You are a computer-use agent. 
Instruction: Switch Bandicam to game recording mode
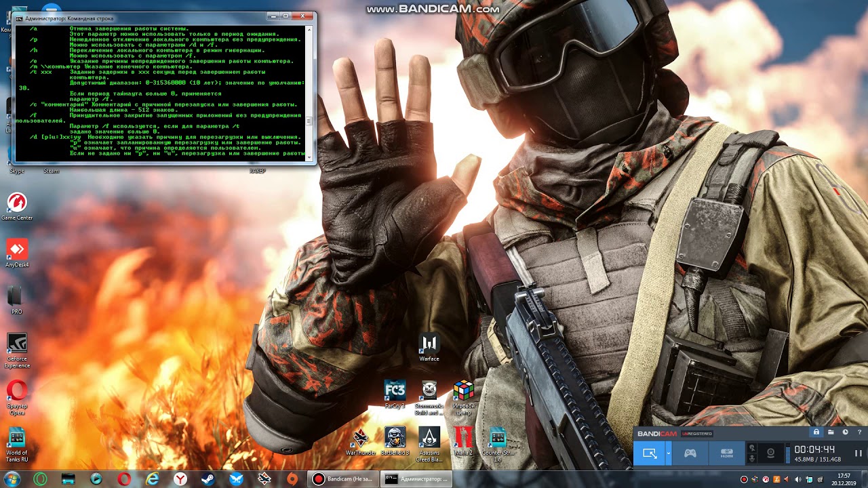690,453
